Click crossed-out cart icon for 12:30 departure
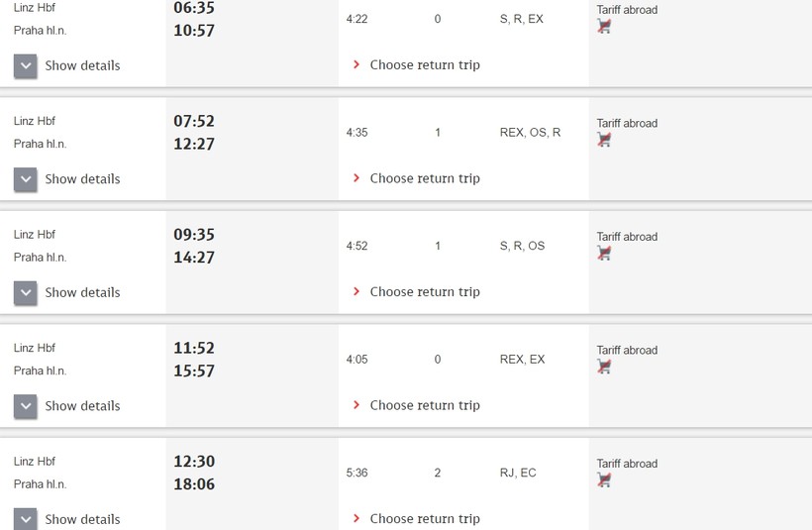The height and width of the screenshot is (530, 812). [x=604, y=479]
